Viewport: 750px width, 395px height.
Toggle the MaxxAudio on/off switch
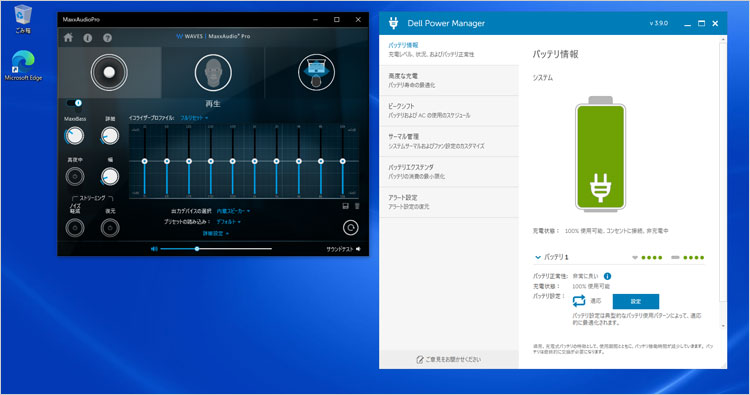pos(74,103)
